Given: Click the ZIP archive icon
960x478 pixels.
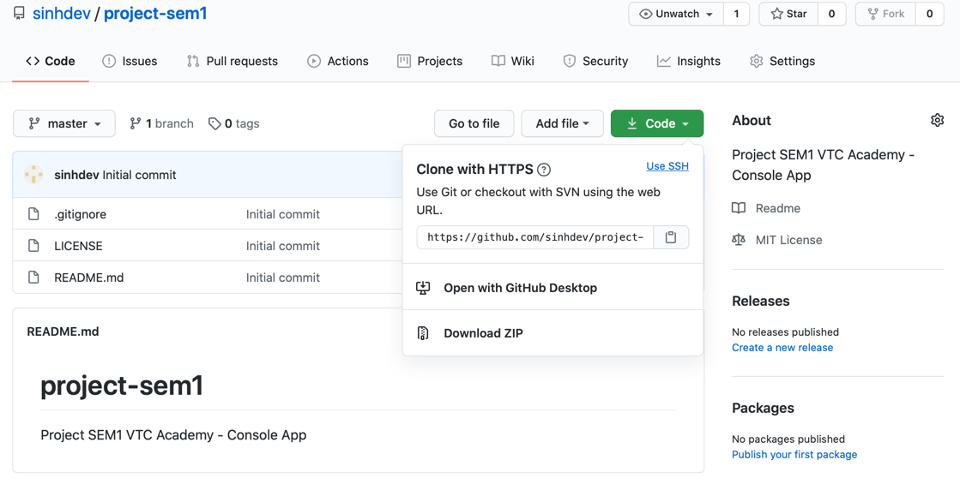Looking at the screenshot, I should click(423, 333).
